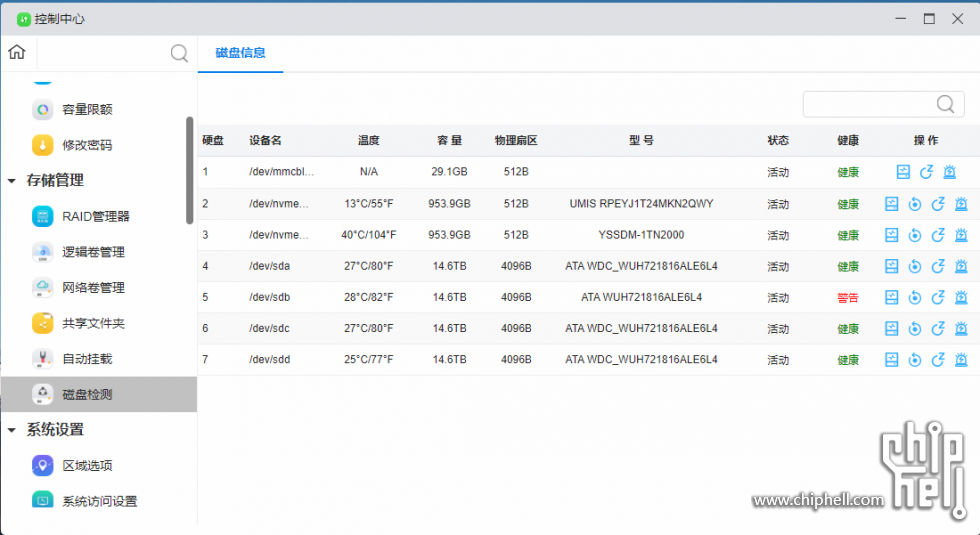Screen dimensions: 980x535
Task: Click the siren alarm icon for /dev/sdc
Action: 961,329
